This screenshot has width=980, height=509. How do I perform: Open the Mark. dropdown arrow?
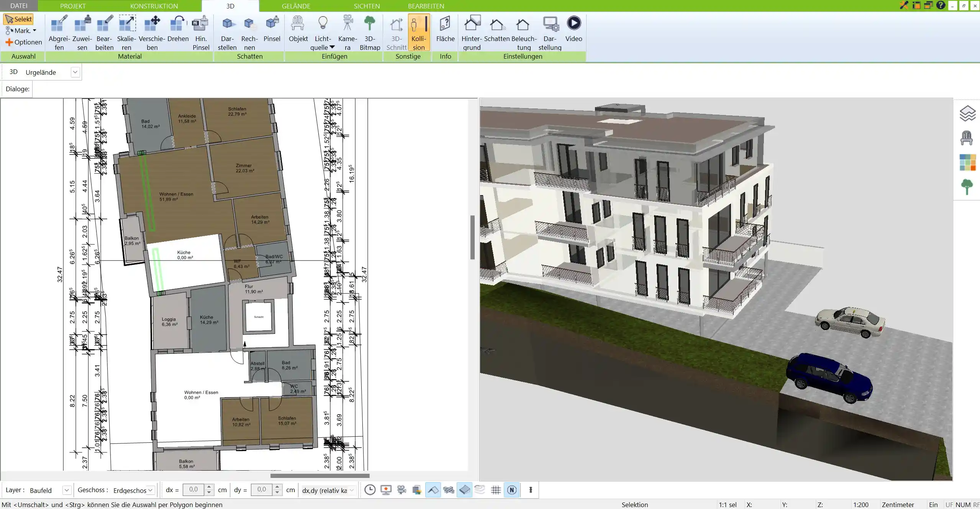click(x=34, y=31)
